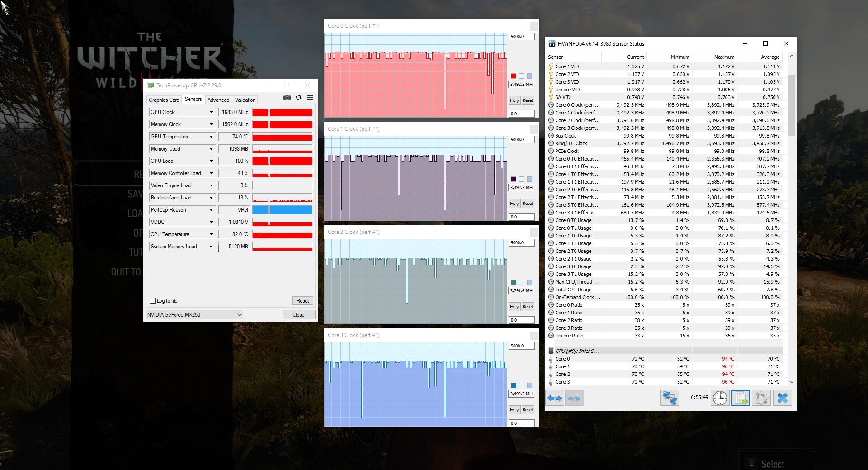
Task: Expand the CPU Temperature sensor dropdown
Action: pyautogui.click(x=211, y=234)
